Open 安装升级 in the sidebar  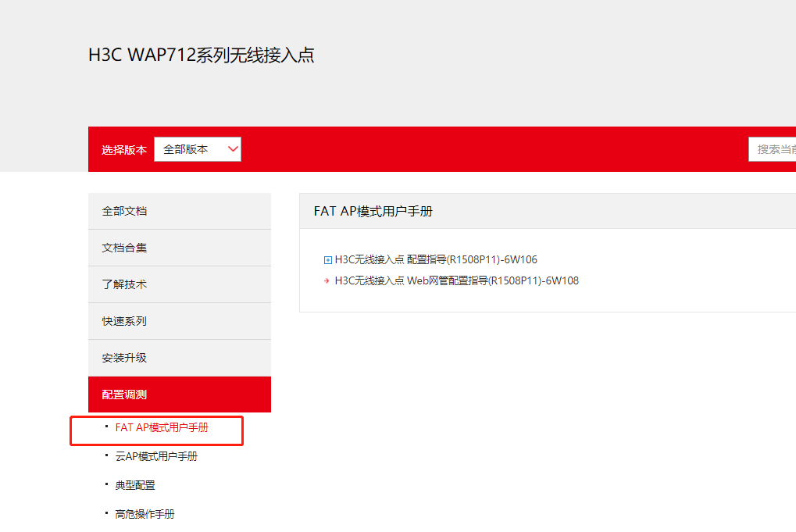point(180,358)
